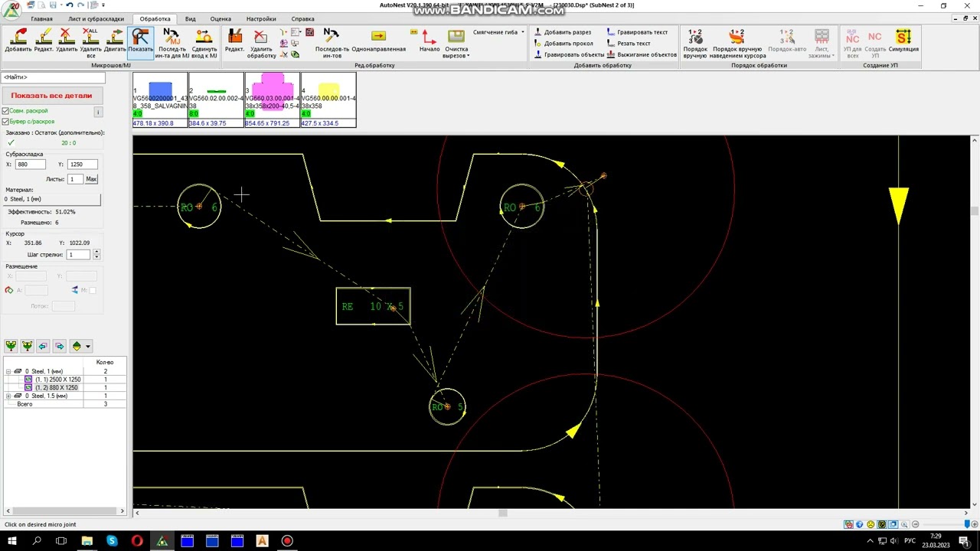The width and height of the screenshot is (980, 551).
Task: Click Гравировать текст
Action: click(x=637, y=32)
